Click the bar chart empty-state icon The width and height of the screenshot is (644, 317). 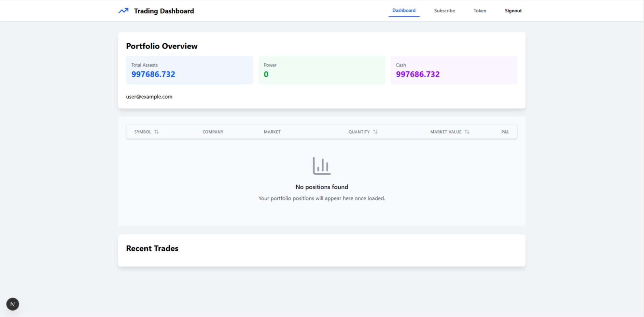pos(321,165)
